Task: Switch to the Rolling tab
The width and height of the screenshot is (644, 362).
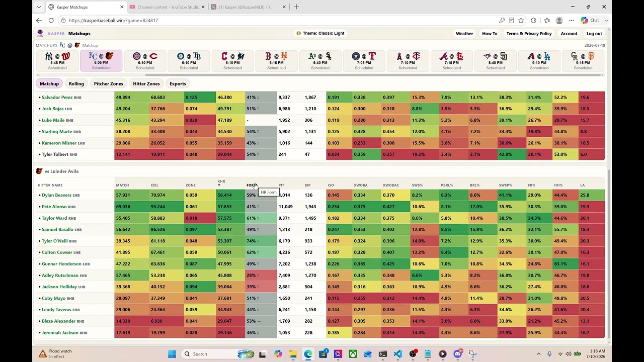Action: [76, 83]
